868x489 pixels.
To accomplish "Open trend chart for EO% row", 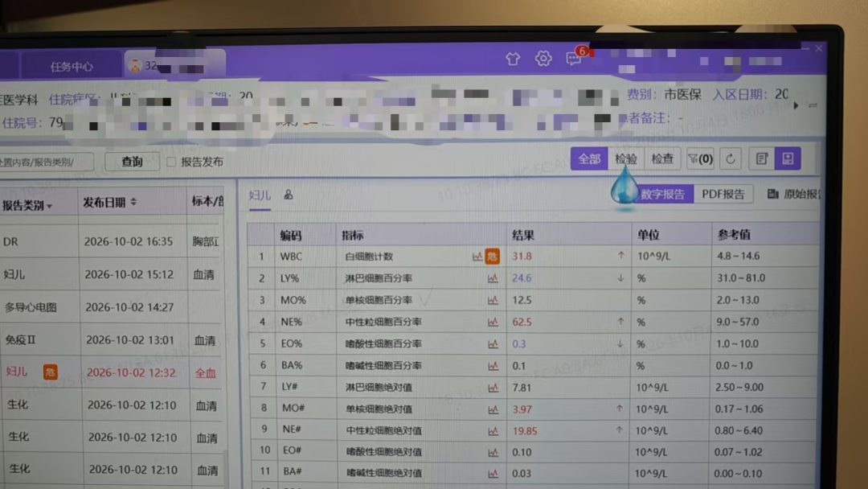I will 493,344.
